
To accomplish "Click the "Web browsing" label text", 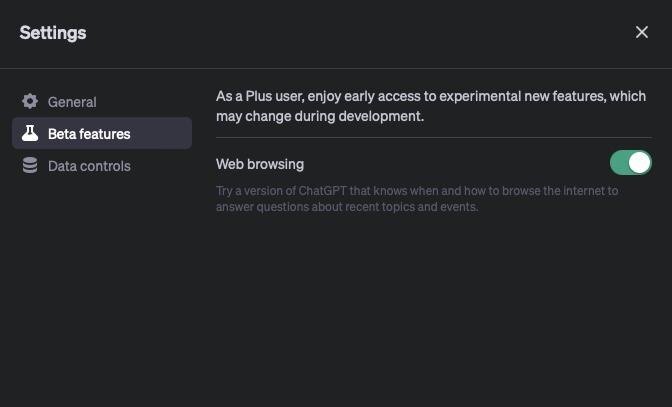I will 260,164.
